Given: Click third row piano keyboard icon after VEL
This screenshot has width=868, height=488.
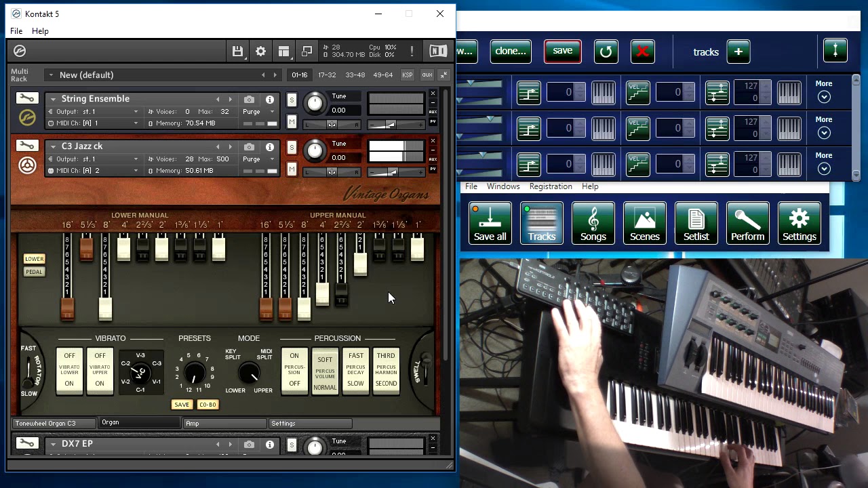Looking at the screenshot, I should 789,164.
